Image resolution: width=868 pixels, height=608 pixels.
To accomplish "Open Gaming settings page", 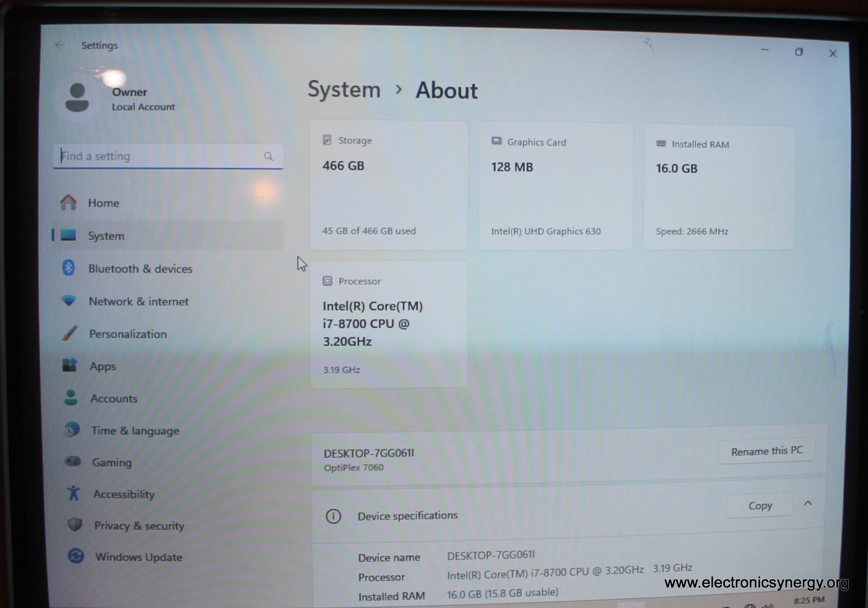I will [x=112, y=463].
